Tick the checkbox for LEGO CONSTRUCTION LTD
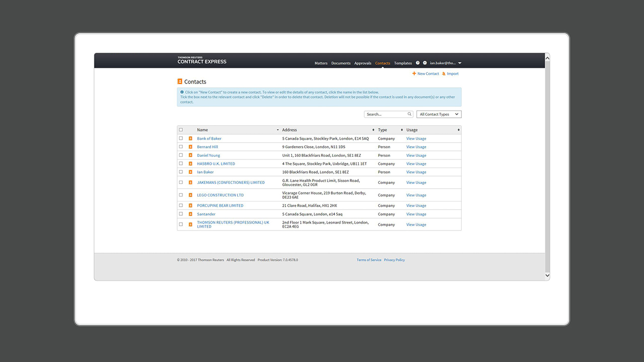 [x=181, y=195]
